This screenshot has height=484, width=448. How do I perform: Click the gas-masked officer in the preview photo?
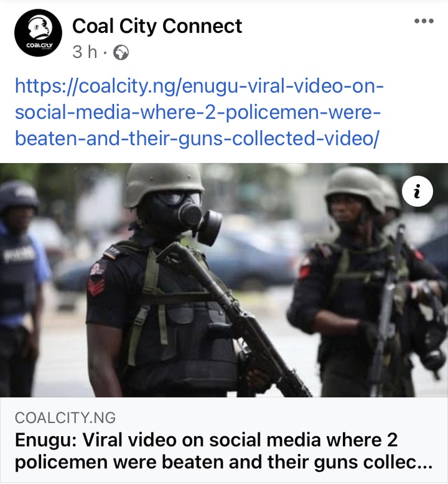pos(161,279)
